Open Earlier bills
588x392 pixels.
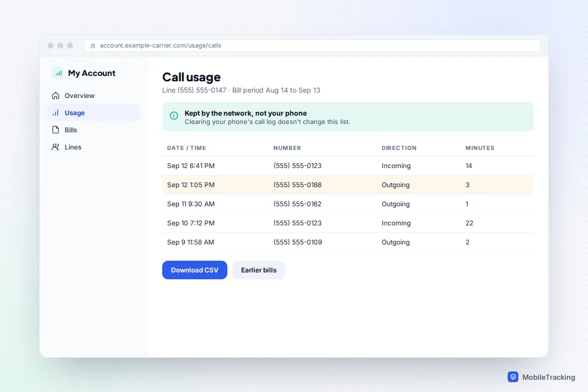coord(259,270)
